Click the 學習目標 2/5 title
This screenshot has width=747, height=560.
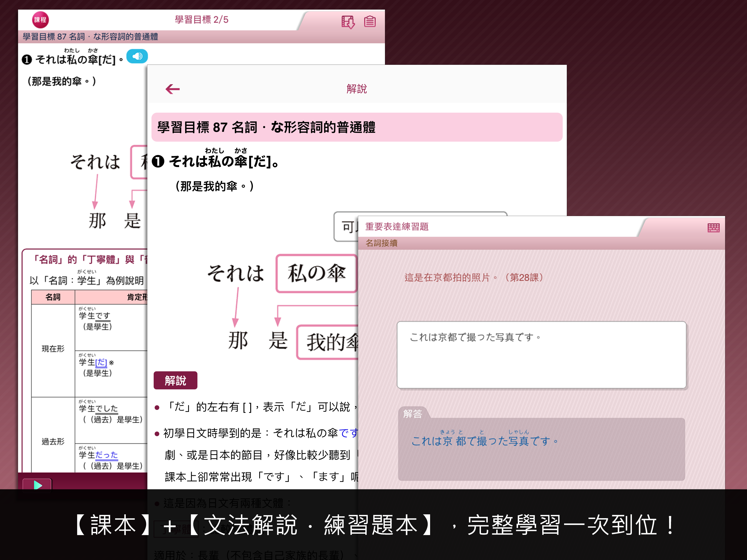202,20
